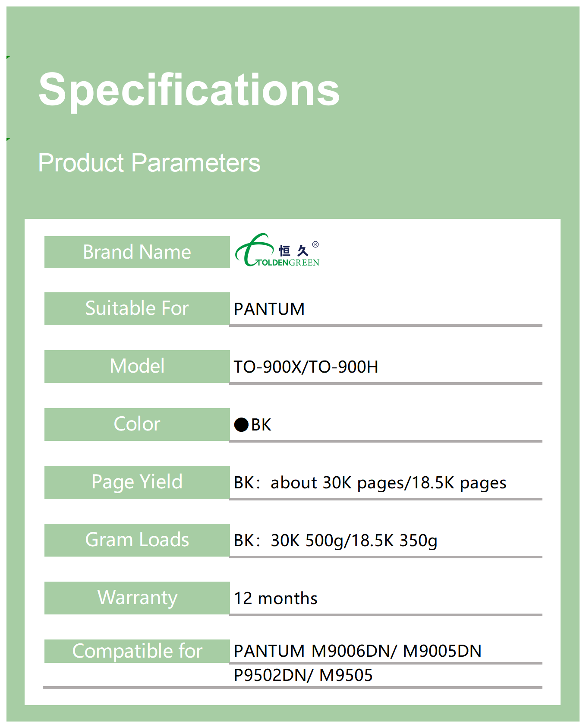Click the black color dot beside BK
586x728 pixels.
point(241,425)
